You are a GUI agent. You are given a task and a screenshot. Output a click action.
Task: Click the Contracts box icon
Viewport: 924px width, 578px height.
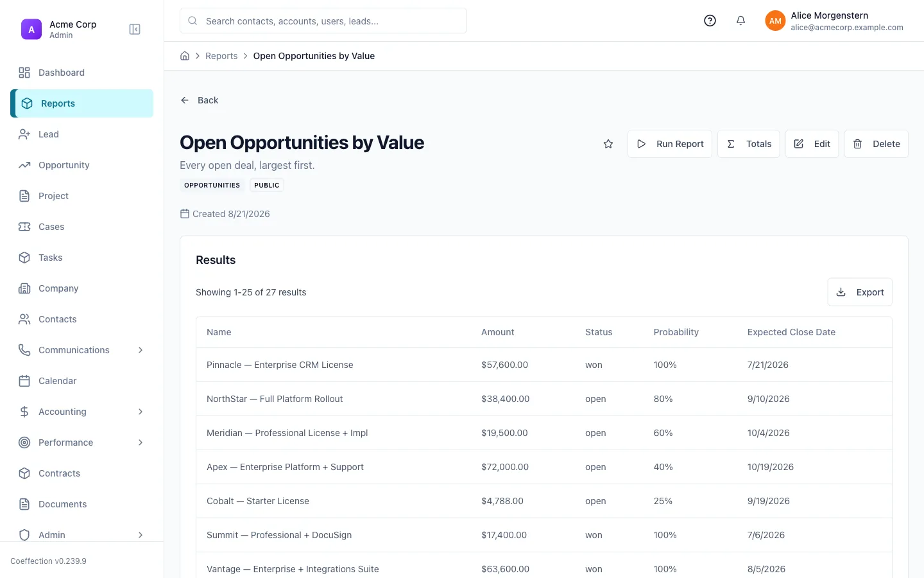pyautogui.click(x=24, y=473)
